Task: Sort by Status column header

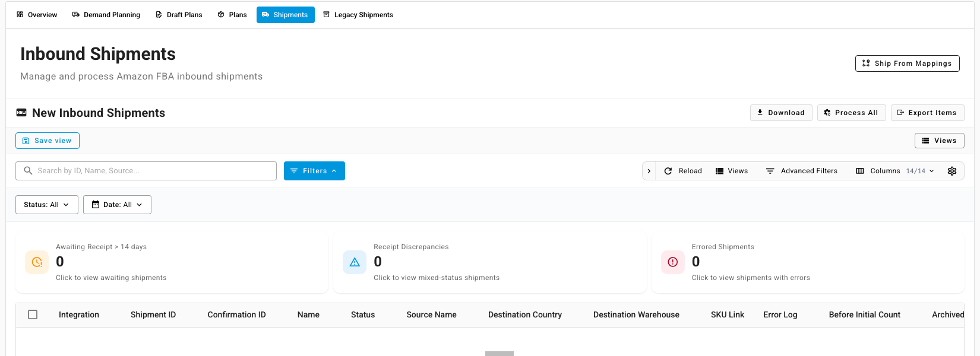Action: 363,315
